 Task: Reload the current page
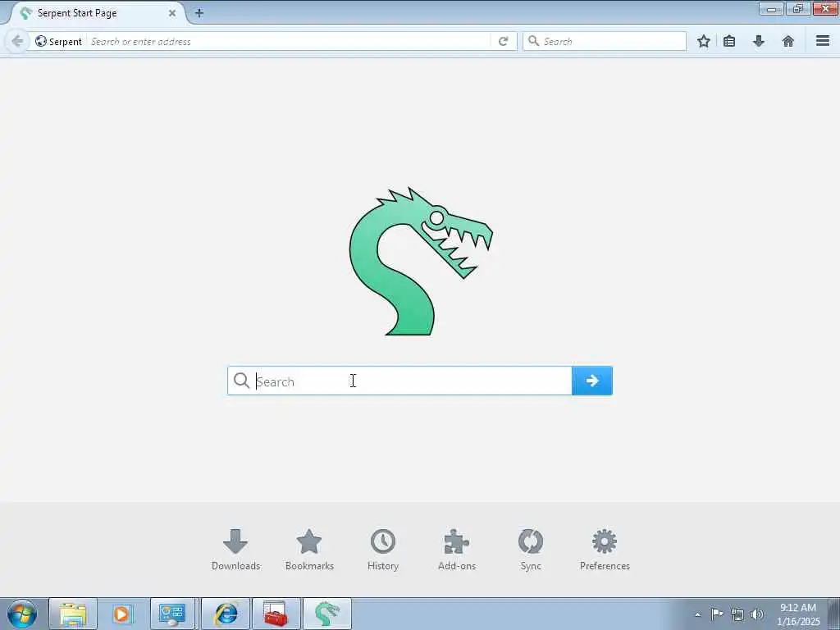(503, 41)
